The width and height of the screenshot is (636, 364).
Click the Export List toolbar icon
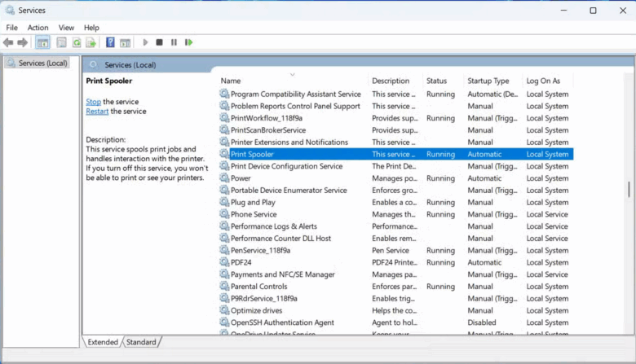(91, 42)
